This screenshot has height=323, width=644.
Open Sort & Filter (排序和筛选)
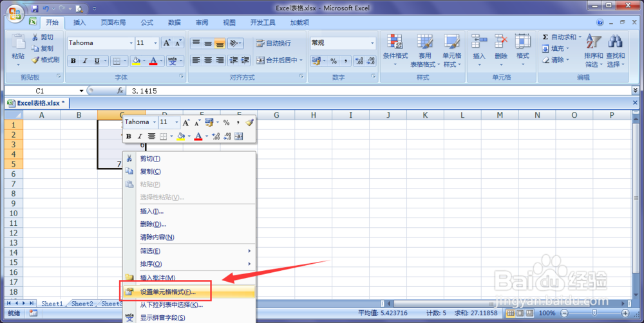tap(594, 51)
